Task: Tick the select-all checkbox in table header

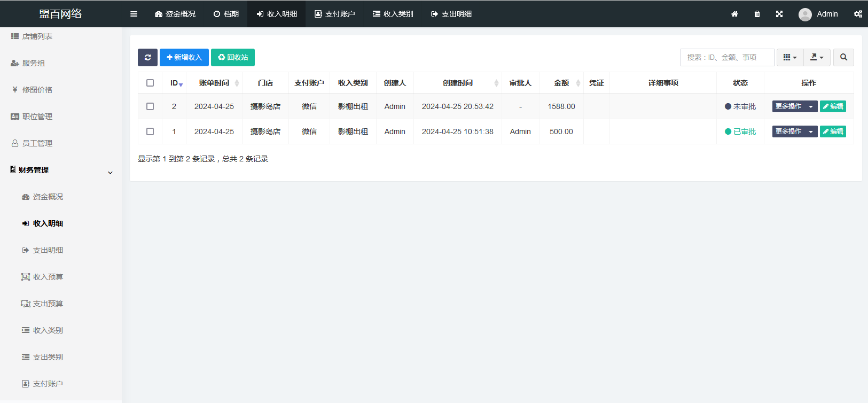Action: point(150,83)
